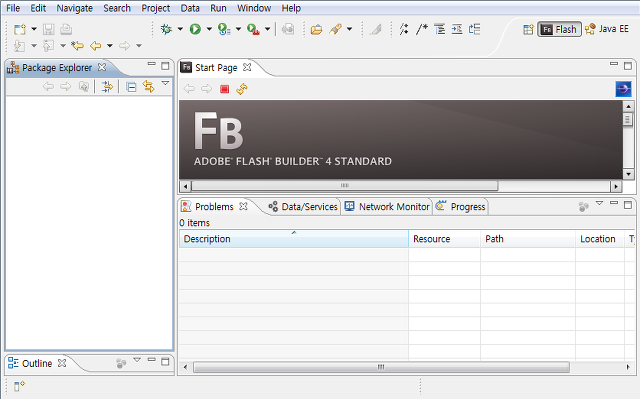The width and height of the screenshot is (640, 399).
Task: Click the Toggle Block Comment icon
Action: pyautogui.click(x=422, y=29)
